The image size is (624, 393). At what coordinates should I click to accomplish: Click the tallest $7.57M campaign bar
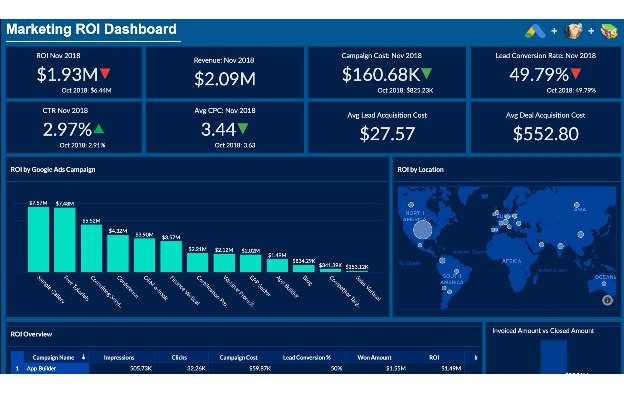coord(38,239)
